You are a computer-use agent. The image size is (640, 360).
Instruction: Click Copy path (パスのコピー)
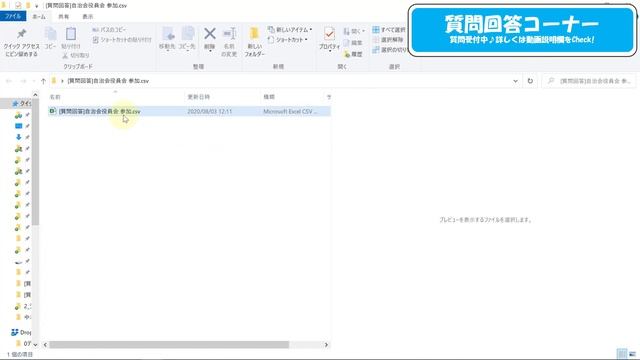pos(109,30)
